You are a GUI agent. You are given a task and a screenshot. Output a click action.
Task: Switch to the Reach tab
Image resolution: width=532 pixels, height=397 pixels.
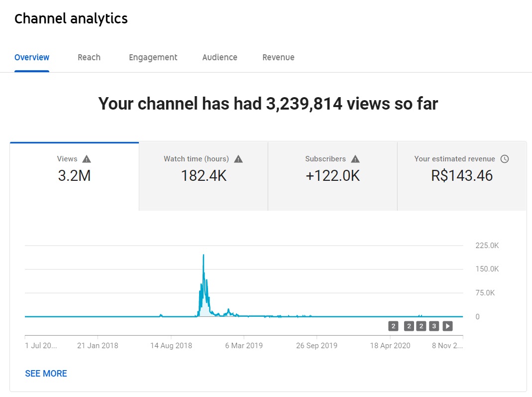pyautogui.click(x=89, y=57)
